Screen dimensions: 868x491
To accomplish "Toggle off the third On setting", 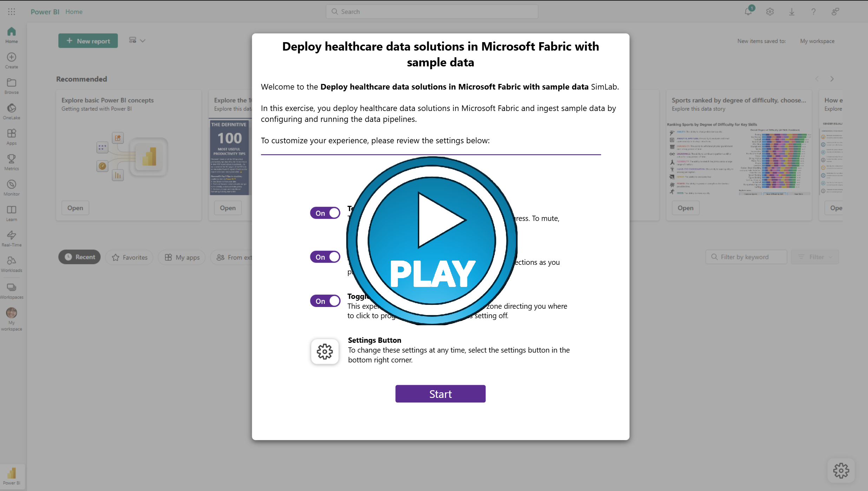I will click(325, 301).
